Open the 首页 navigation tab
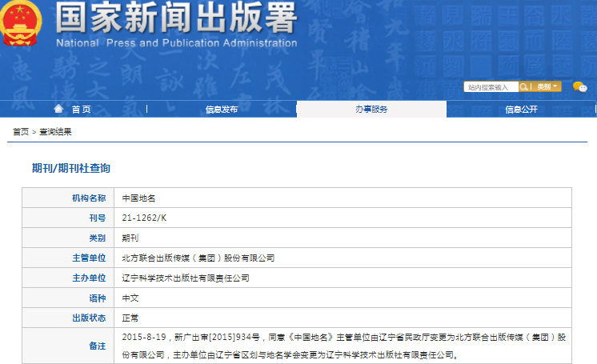 80,110
